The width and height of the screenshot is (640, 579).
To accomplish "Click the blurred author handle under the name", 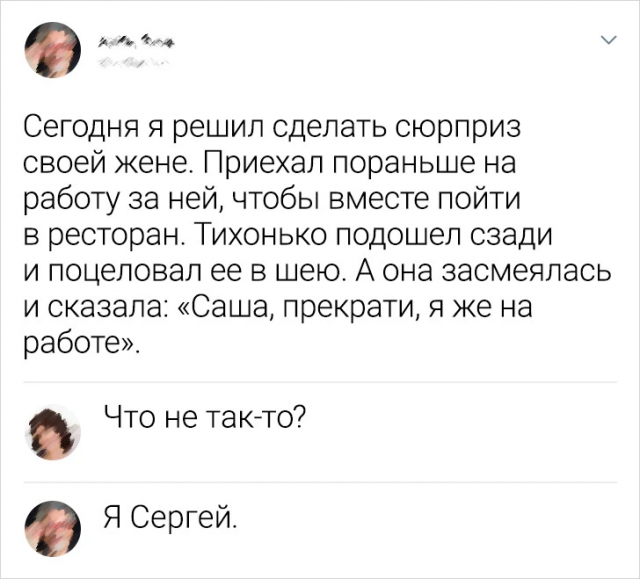I will 132,62.
